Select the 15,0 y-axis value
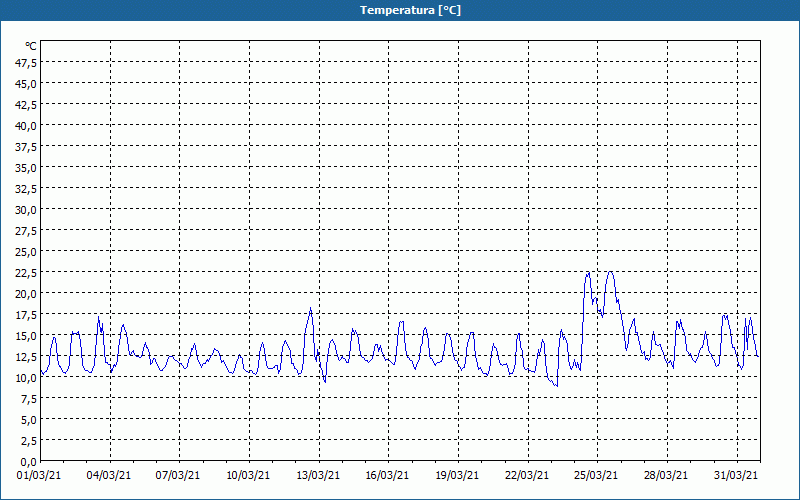 27,336
